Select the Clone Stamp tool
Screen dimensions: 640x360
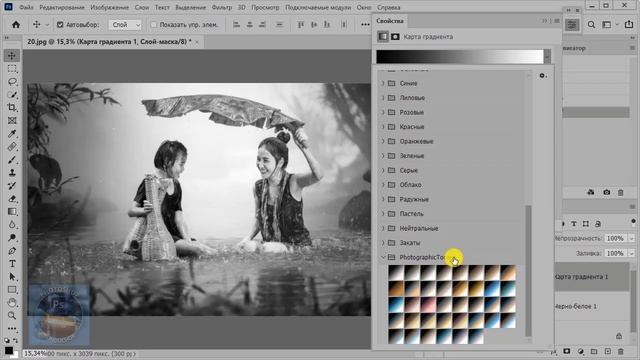(12, 173)
